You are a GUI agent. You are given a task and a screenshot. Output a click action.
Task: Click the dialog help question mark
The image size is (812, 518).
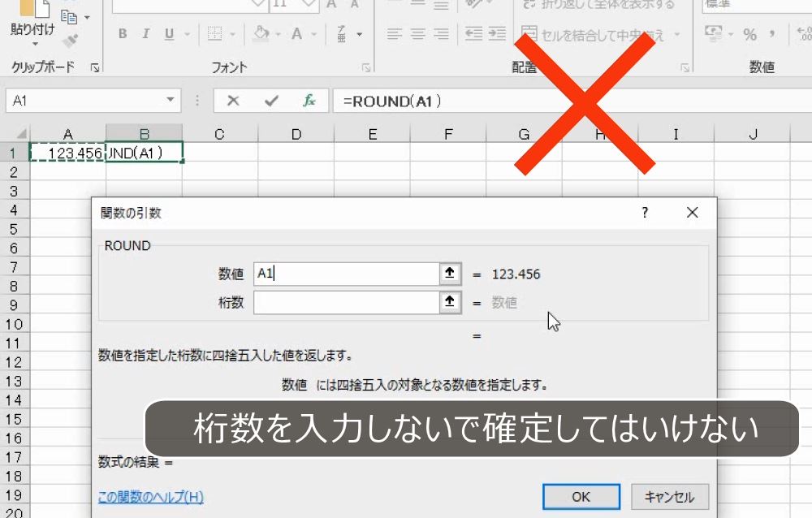click(x=645, y=213)
